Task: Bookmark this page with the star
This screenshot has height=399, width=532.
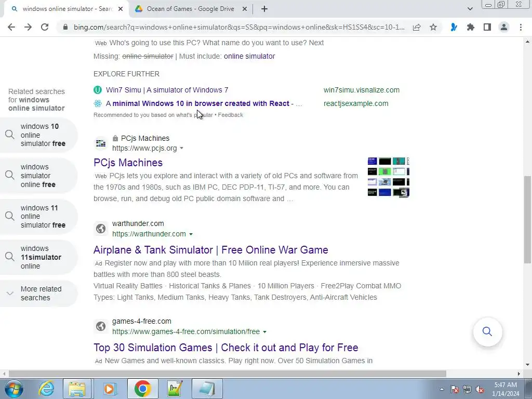Action: click(433, 27)
